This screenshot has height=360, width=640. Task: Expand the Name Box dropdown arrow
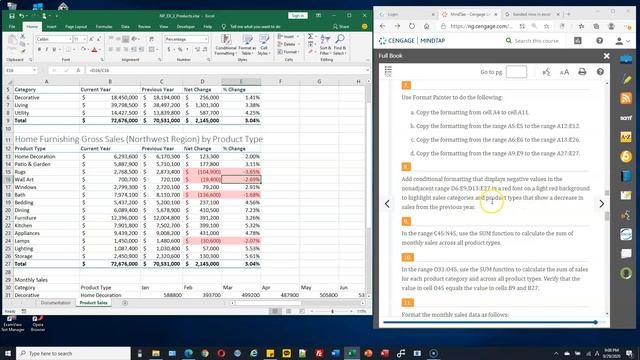34,70
